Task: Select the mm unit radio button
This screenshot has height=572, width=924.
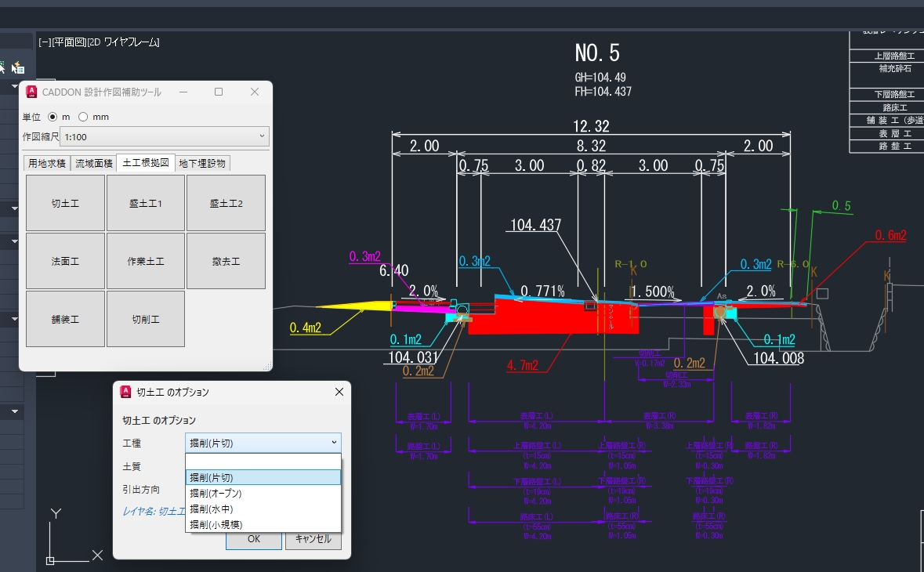Action: point(83,117)
